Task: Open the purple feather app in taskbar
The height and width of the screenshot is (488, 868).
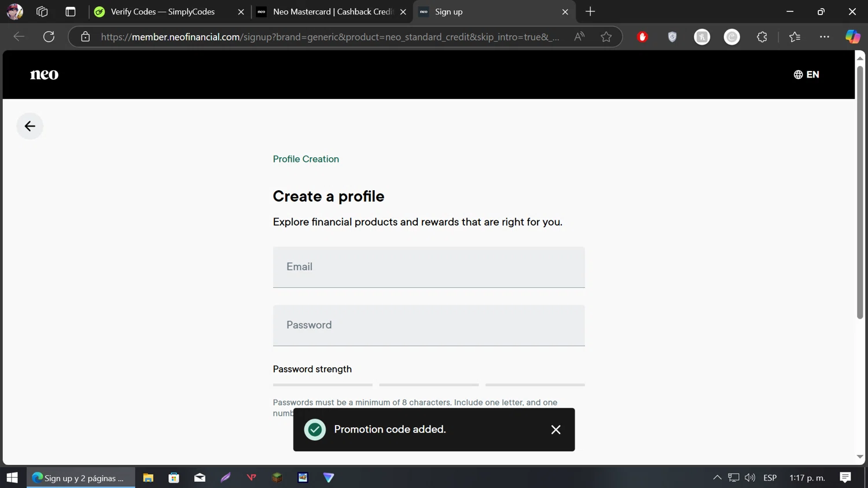Action: pos(226,478)
